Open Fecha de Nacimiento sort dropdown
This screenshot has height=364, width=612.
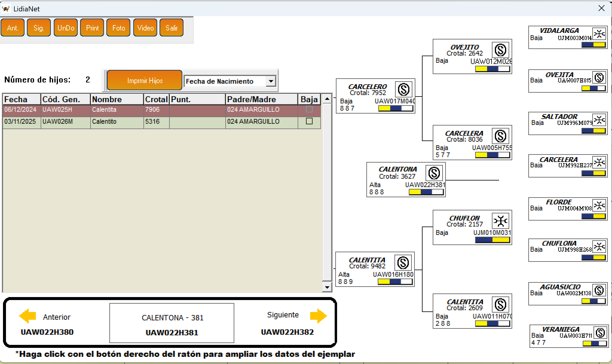[x=271, y=81]
